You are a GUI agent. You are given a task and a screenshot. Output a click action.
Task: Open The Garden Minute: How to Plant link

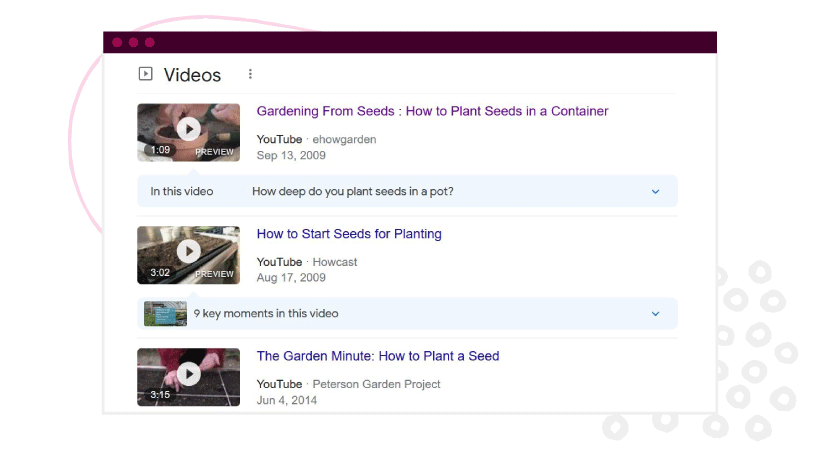pos(378,356)
